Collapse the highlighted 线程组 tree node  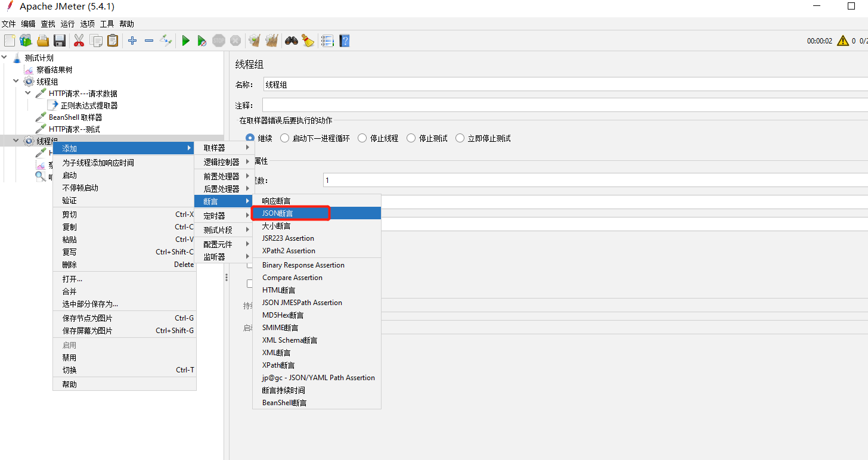[x=16, y=141]
